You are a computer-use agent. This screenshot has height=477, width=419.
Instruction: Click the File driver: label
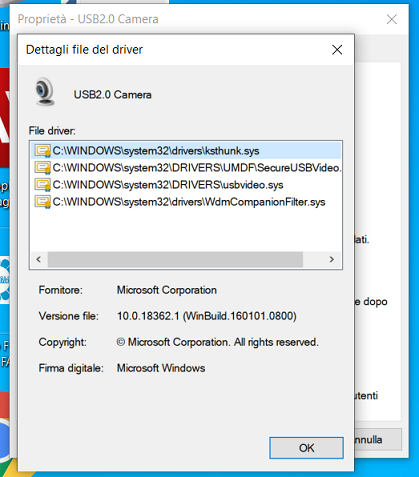coord(52,131)
